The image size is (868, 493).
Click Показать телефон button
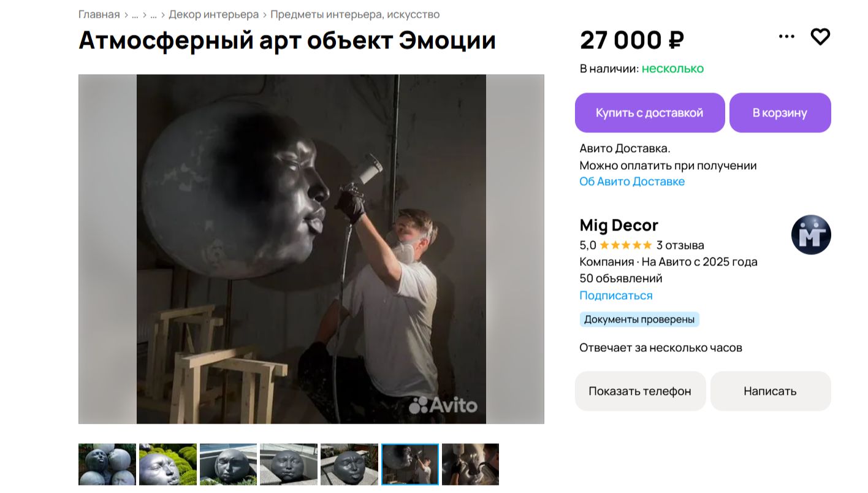640,391
